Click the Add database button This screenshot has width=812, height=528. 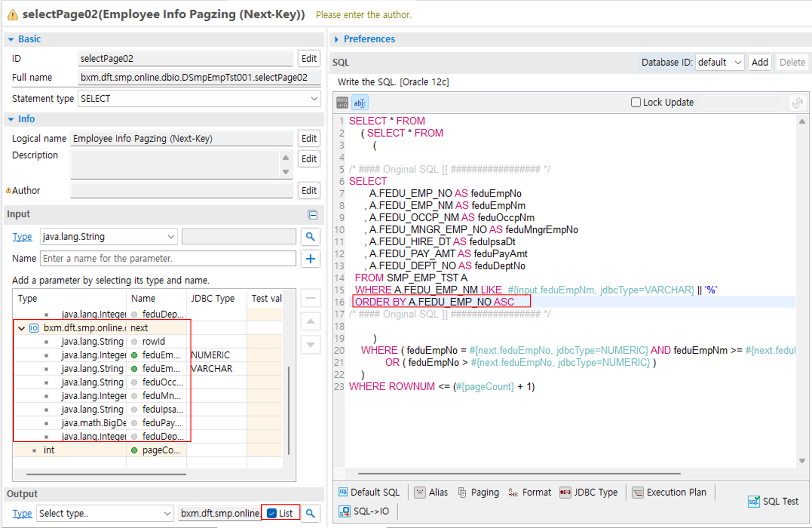759,62
